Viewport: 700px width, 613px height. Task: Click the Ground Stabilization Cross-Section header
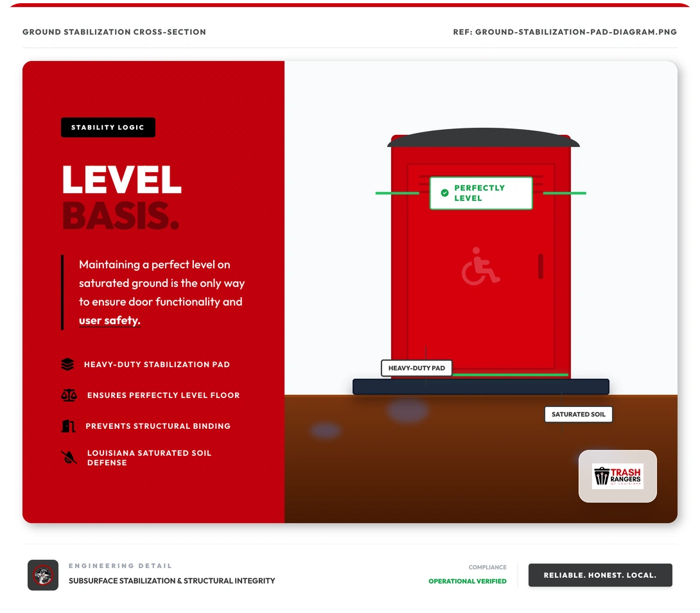pos(114,32)
